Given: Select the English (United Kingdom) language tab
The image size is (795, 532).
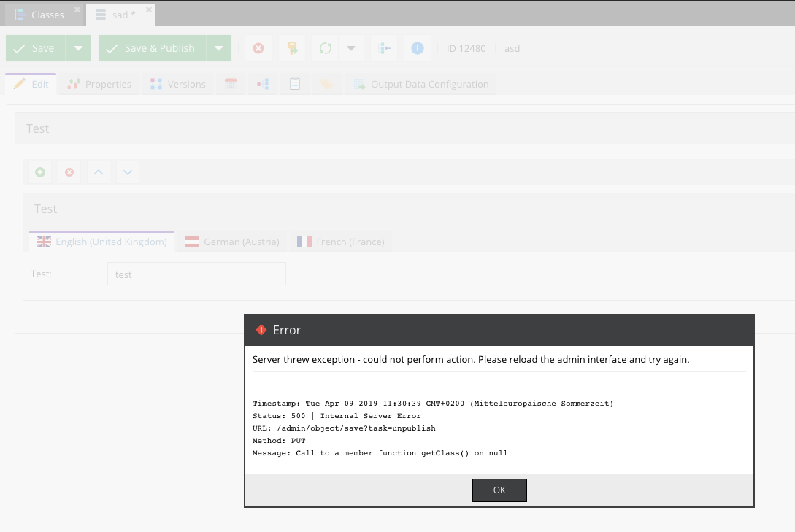Looking at the screenshot, I should click(x=102, y=242).
